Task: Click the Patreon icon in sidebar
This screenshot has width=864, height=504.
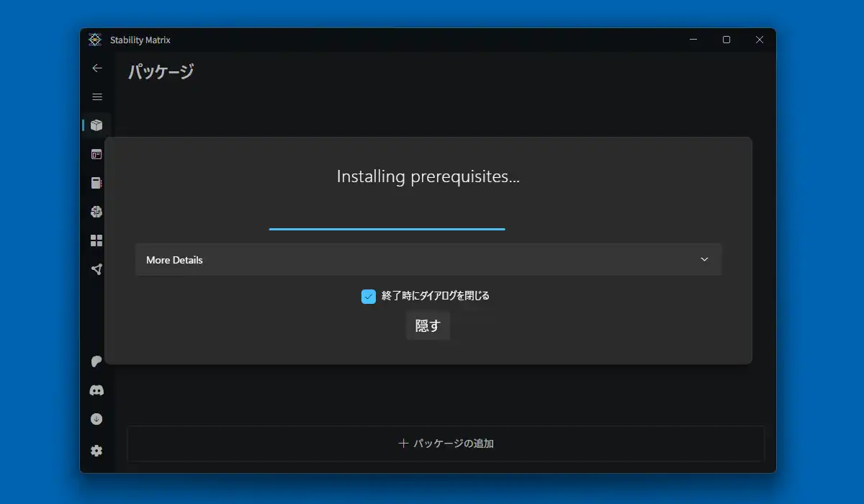Action: pos(96,361)
